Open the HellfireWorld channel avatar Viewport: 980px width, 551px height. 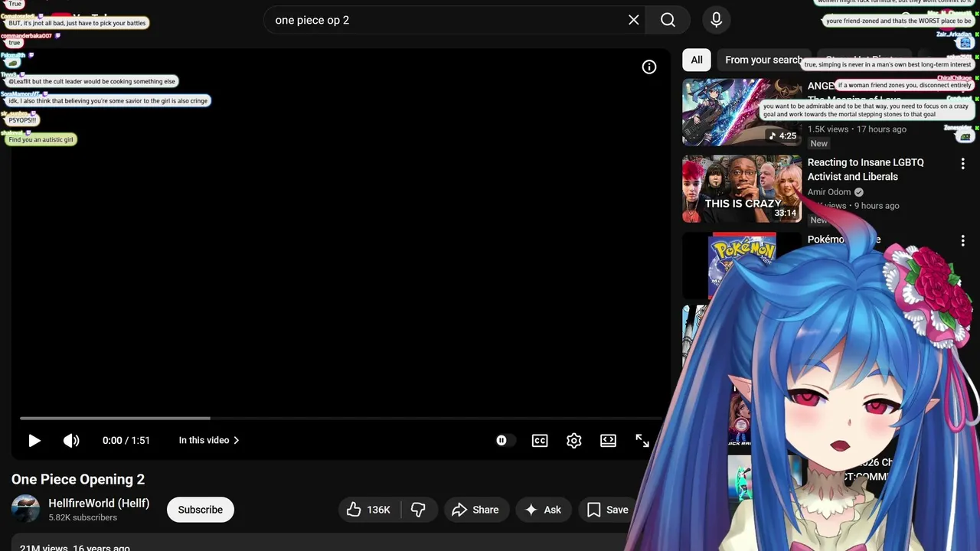pos(25,510)
